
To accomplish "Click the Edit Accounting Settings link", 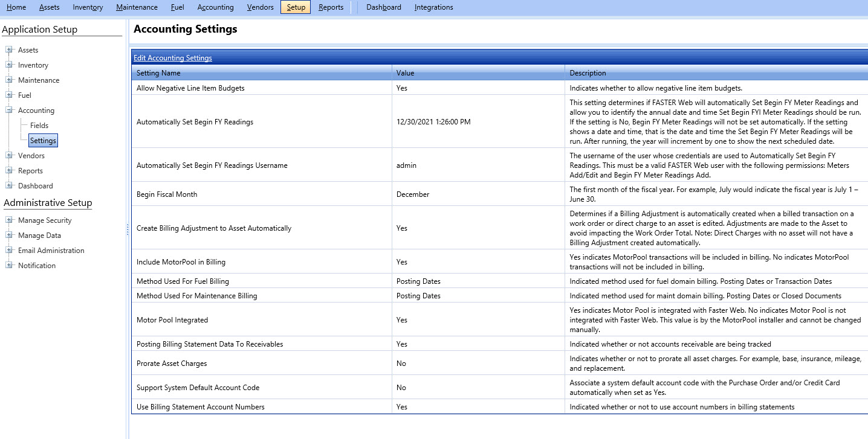I will [173, 58].
